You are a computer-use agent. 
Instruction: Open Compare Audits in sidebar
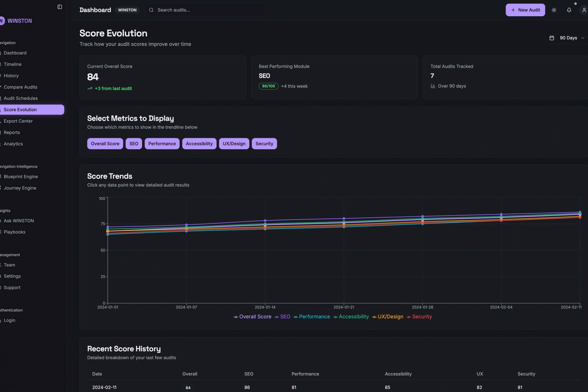point(20,87)
